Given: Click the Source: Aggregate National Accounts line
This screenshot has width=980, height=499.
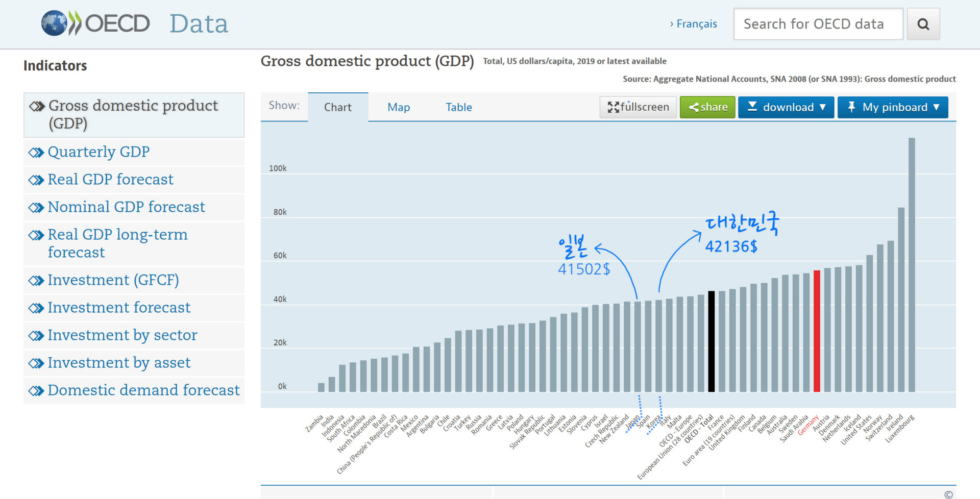Looking at the screenshot, I should 789,79.
